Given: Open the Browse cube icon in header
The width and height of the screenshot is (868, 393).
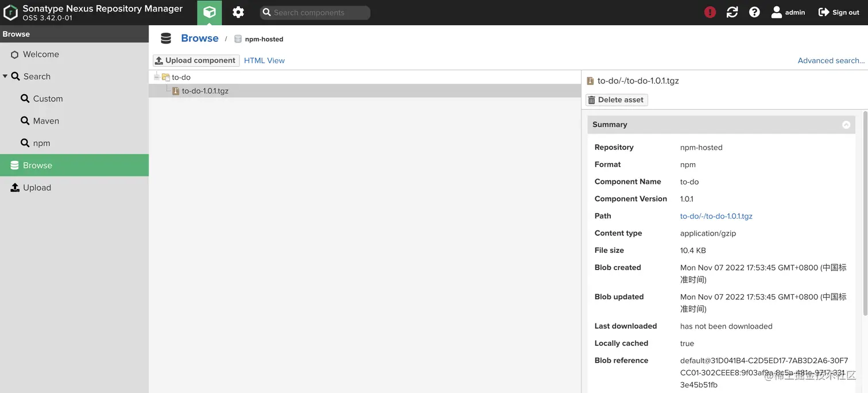Looking at the screenshot, I should pyautogui.click(x=210, y=12).
